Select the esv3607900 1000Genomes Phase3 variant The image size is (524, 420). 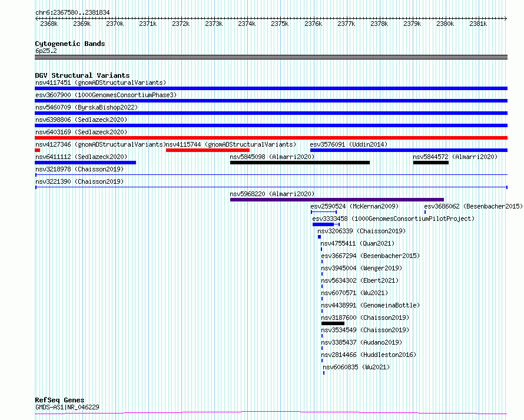(x=106, y=95)
